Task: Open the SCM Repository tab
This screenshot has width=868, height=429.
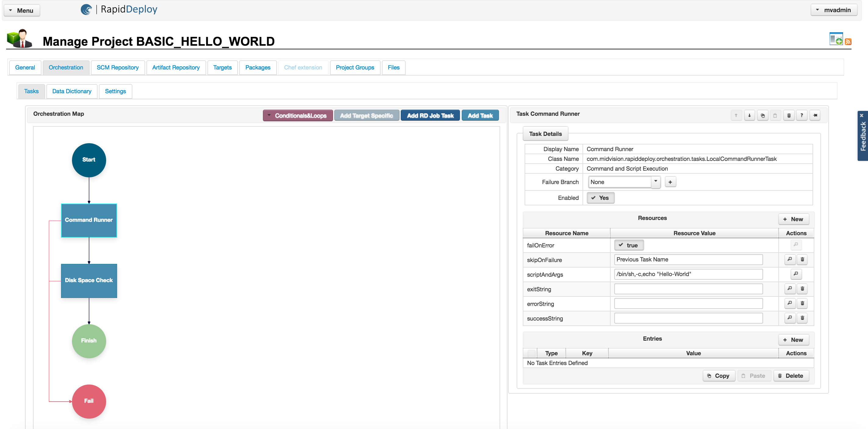Action: (118, 68)
